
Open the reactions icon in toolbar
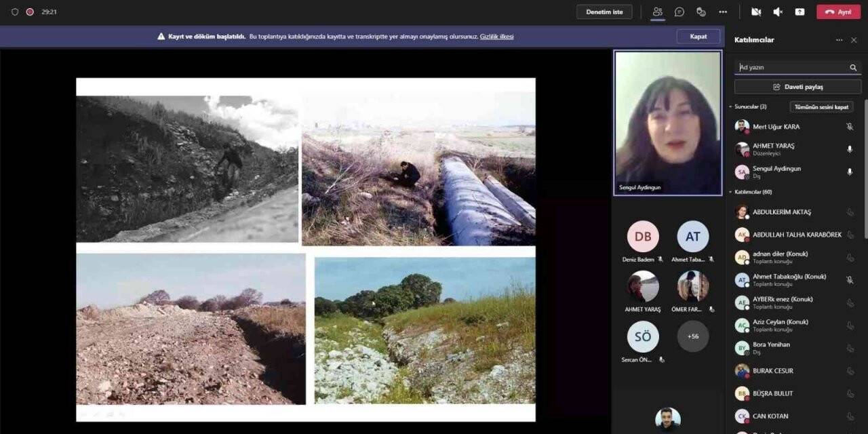(701, 12)
